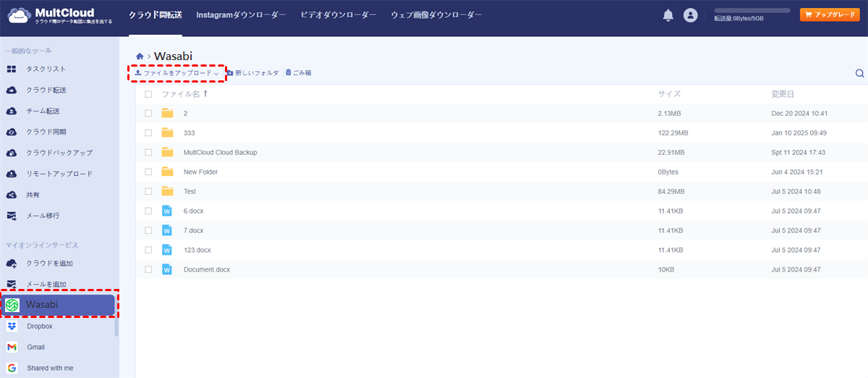Click folder icon for 333
This screenshot has width=868, height=378.
coord(168,133)
